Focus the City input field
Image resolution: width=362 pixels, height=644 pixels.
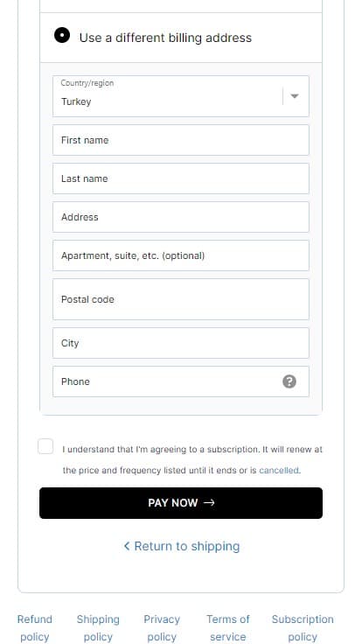181,343
